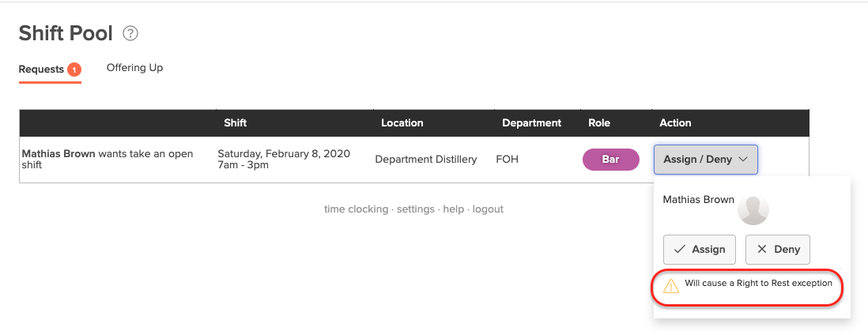
Task: Switch to the Offering Up tab
Action: (x=134, y=68)
